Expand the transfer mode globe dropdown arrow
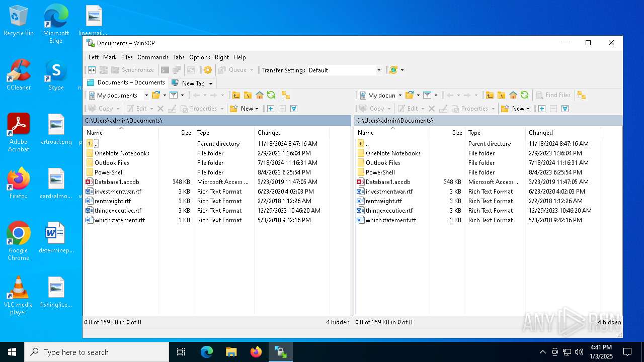The width and height of the screenshot is (644, 362). tap(402, 70)
